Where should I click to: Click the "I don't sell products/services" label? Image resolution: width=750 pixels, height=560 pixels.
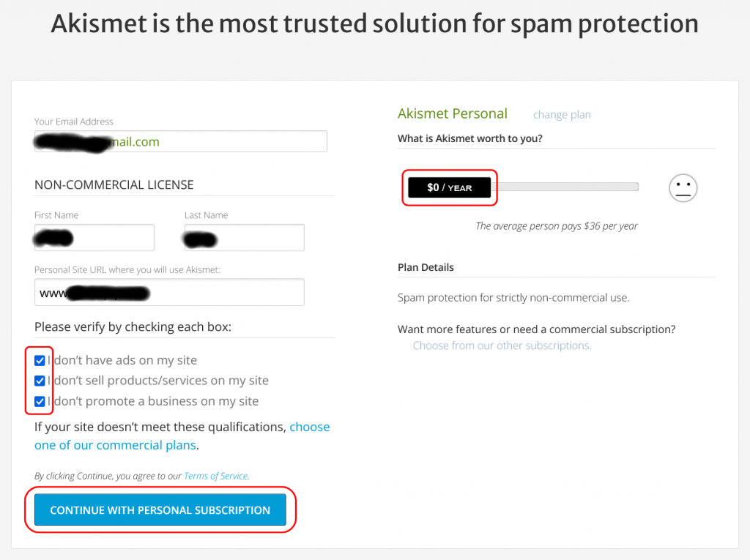(x=158, y=381)
